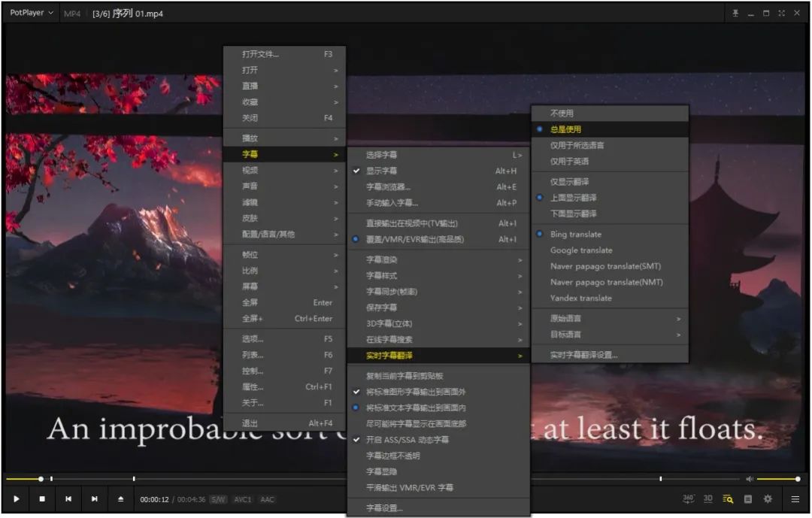Click 手动输入字幕... item
The image size is (812, 518).
coord(438,202)
